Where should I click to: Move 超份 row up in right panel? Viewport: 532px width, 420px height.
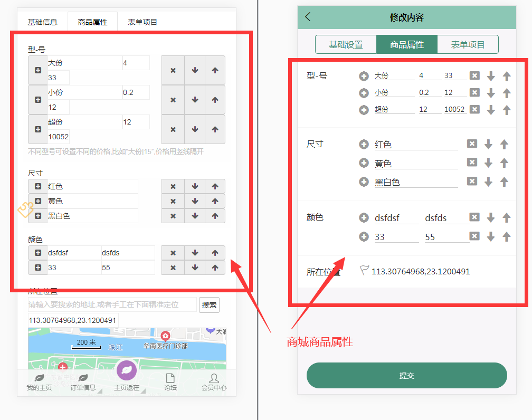(x=507, y=110)
